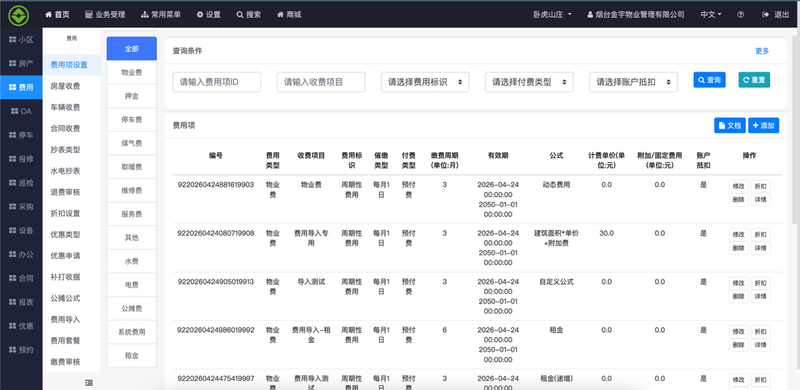Click the 重置 reset button

click(x=754, y=80)
